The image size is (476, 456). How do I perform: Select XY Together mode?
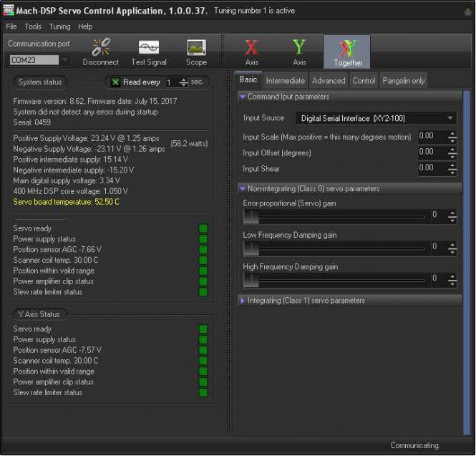click(x=347, y=52)
